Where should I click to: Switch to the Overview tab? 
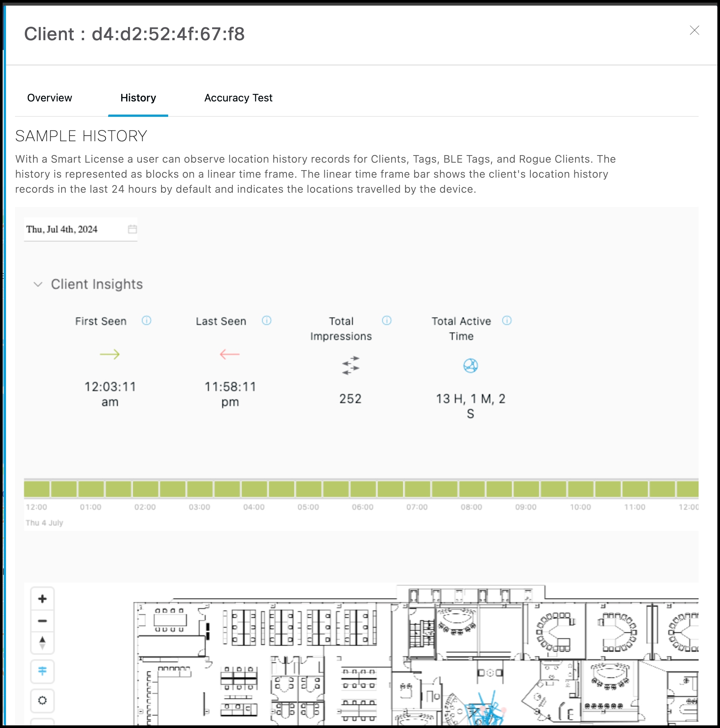click(x=49, y=98)
